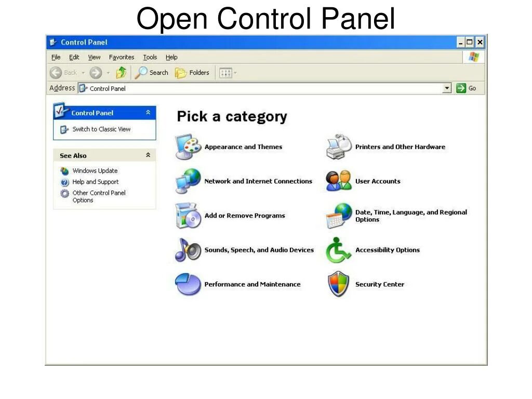Screen dimensions: 532x399
Task: Open Network and Internet Connections text link
Action: click(258, 181)
